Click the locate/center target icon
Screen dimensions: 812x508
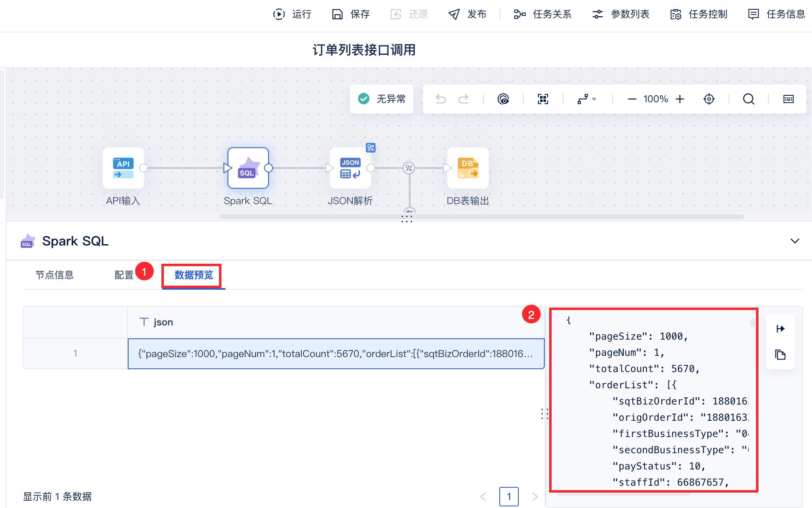coord(709,99)
